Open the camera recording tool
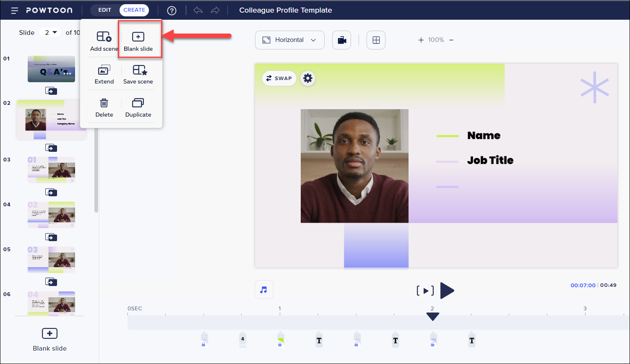630x364 pixels. click(341, 40)
